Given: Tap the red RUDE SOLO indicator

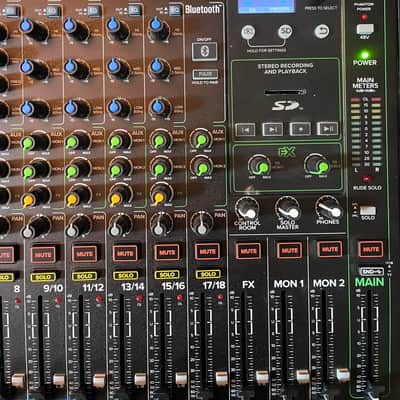Looking at the screenshot, I should pyautogui.click(x=366, y=179).
